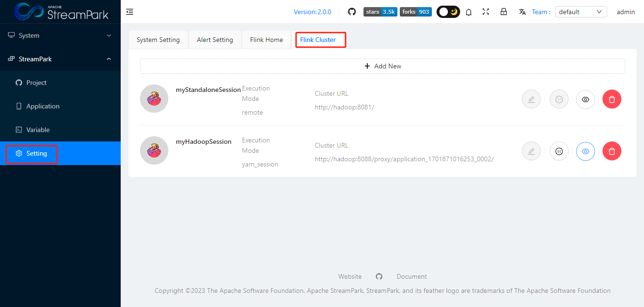Open the Team default dropdown
The height and width of the screenshot is (307, 644).
581,11
